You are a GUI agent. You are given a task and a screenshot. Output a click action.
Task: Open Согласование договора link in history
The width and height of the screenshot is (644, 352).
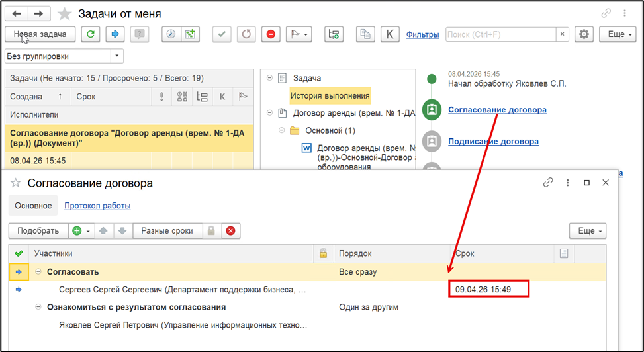point(497,110)
